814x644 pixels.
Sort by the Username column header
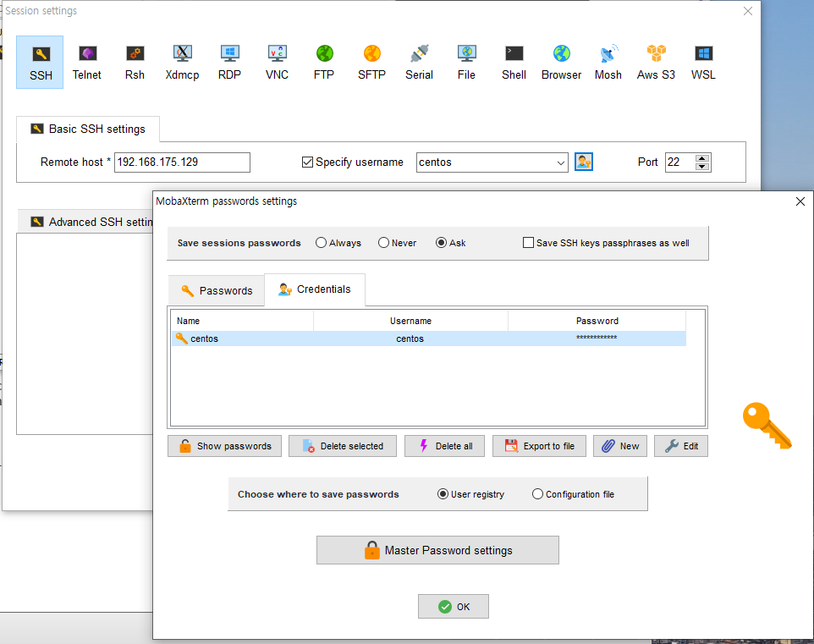[x=410, y=321]
